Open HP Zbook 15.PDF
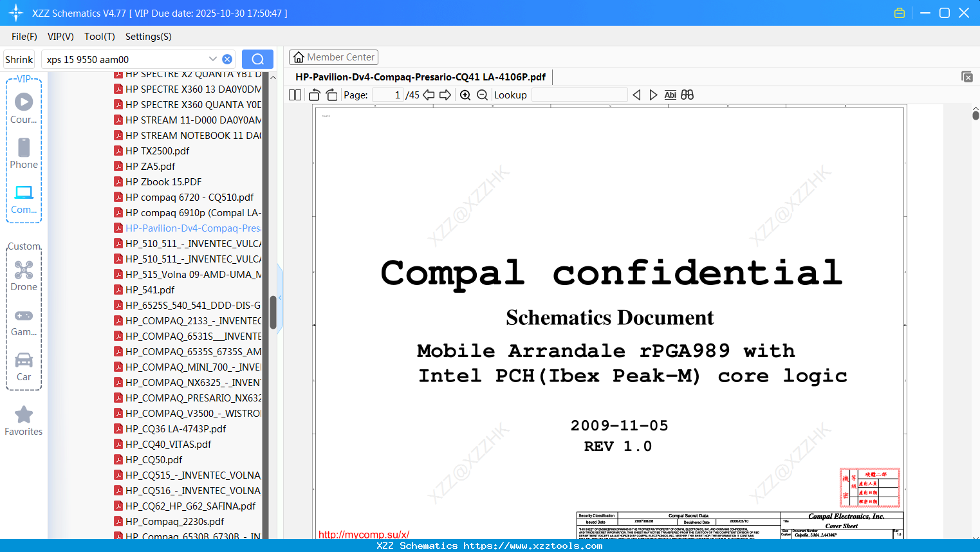980x552 pixels. (158, 181)
